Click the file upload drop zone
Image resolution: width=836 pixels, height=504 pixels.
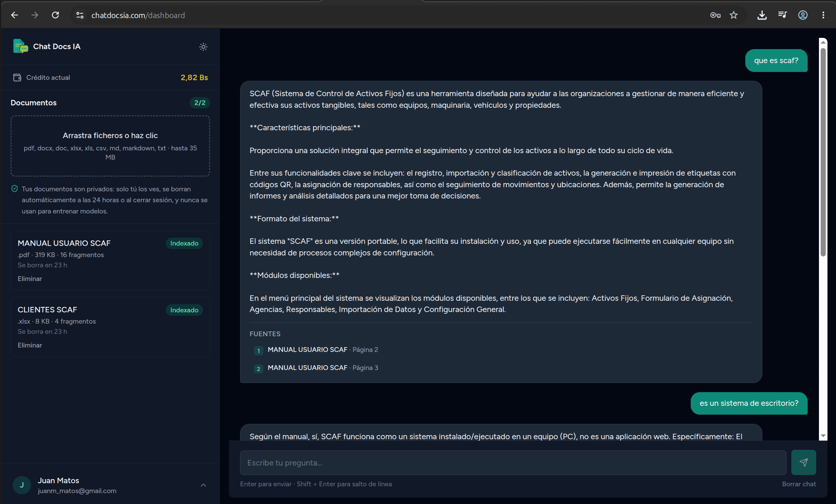point(110,146)
